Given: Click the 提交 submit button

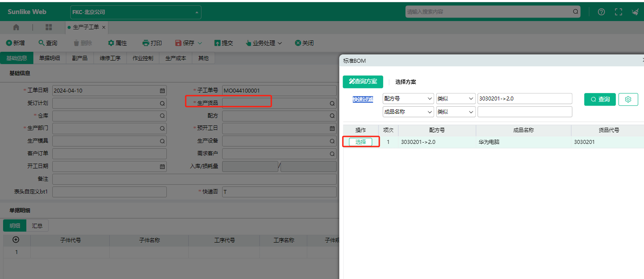Looking at the screenshot, I should click(223, 43).
